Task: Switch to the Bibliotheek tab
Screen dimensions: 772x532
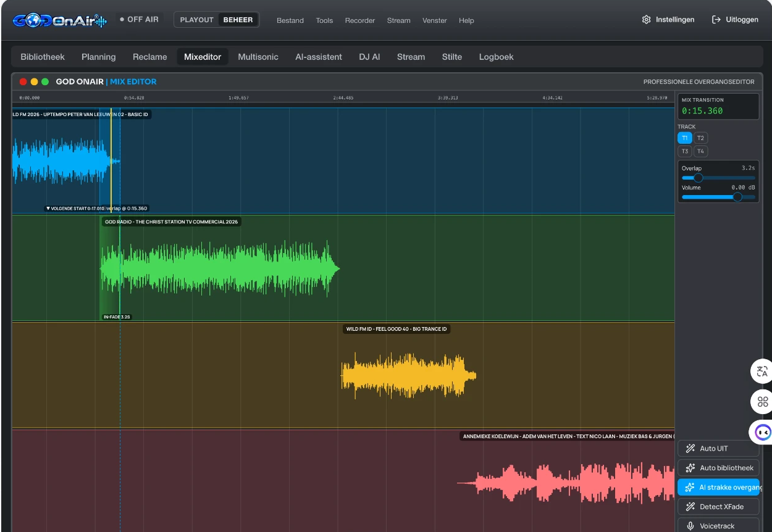Action: (43, 57)
